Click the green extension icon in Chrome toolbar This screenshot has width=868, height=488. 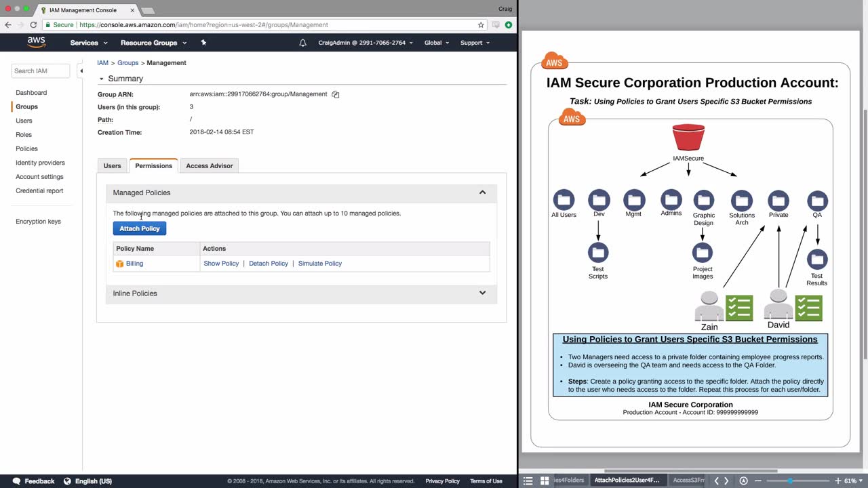tap(508, 25)
